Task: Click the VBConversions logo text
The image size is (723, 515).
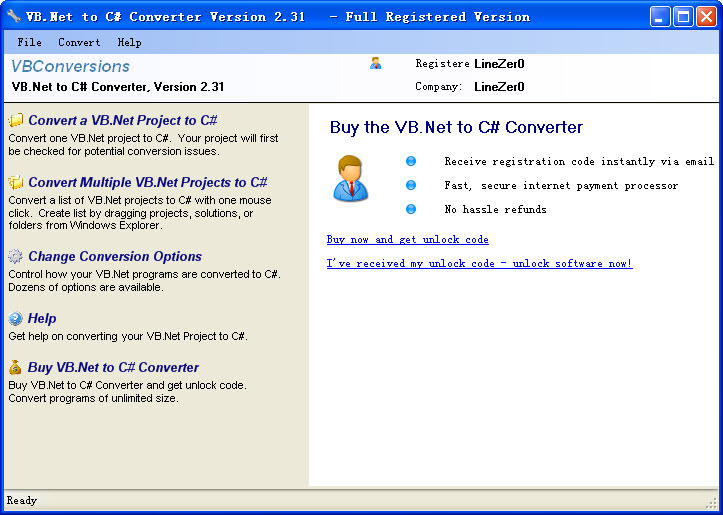Action: click(71, 66)
